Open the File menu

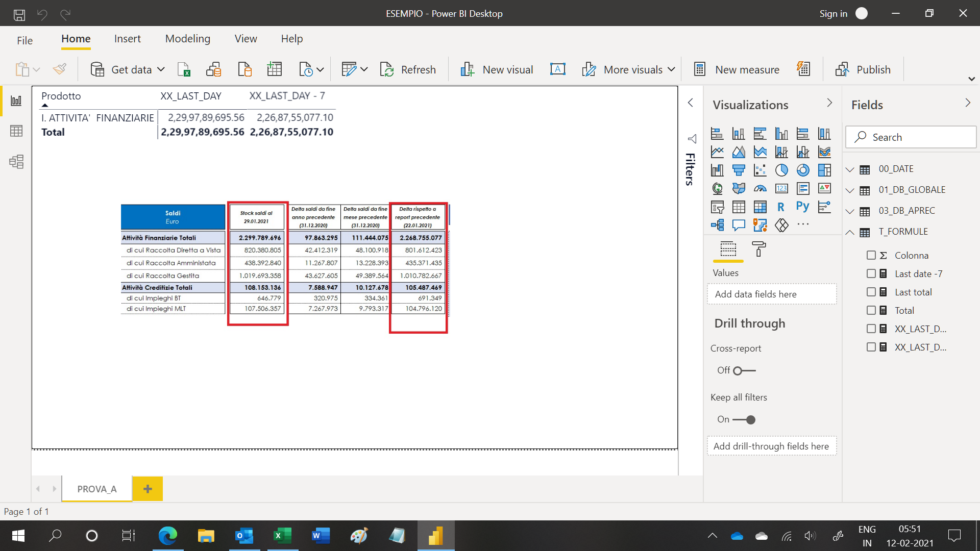pyautogui.click(x=24, y=40)
